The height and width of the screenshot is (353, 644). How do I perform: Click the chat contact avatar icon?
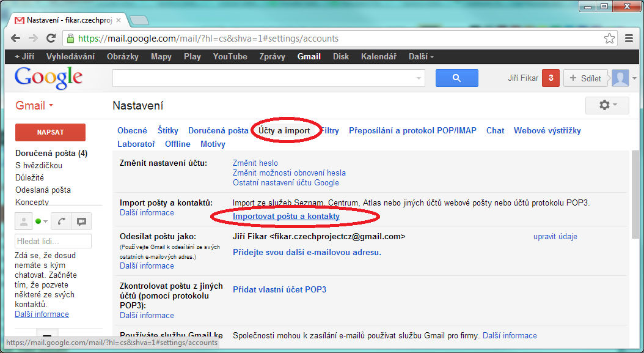point(24,221)
